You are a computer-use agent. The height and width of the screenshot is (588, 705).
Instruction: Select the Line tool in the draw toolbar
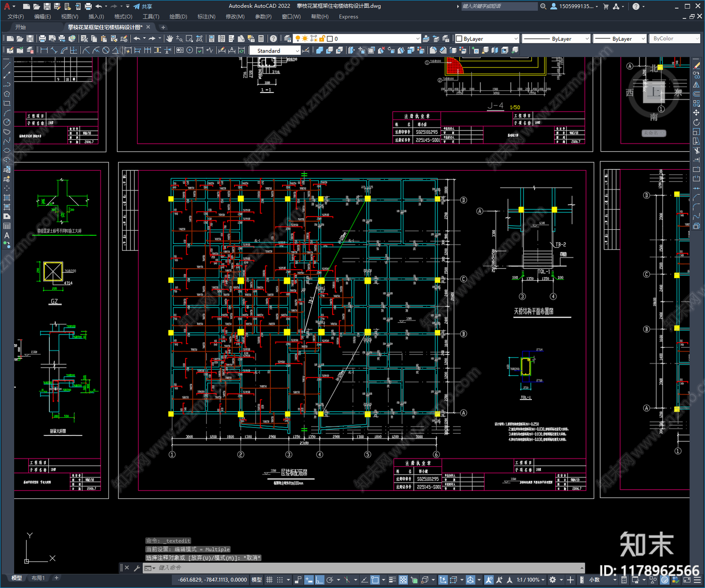pos(7,66)
